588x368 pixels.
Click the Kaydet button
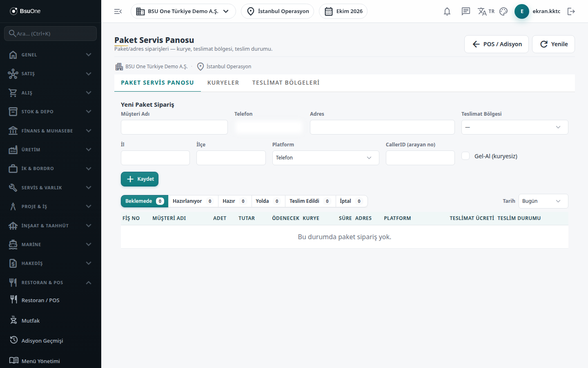tap(140, 179)
